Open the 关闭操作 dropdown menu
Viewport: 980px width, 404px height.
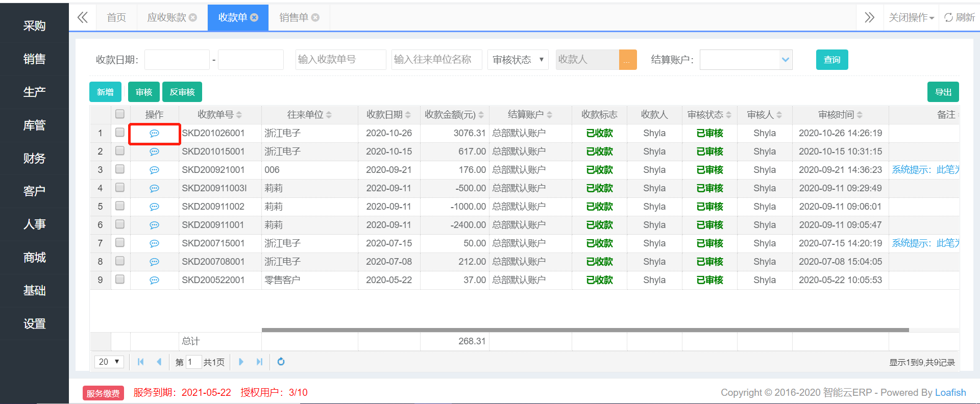click(911, 17)
